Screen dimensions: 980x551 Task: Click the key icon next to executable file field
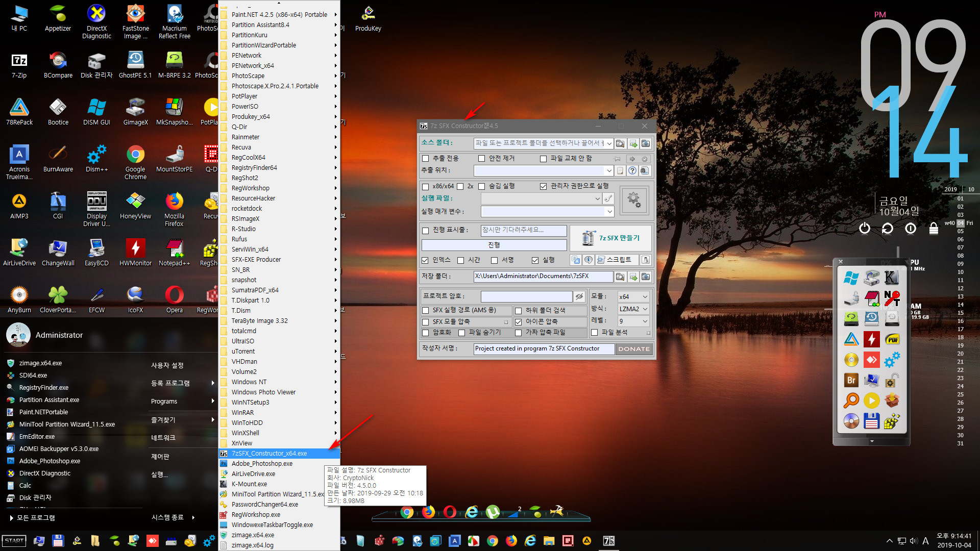[x=608, y=198]
